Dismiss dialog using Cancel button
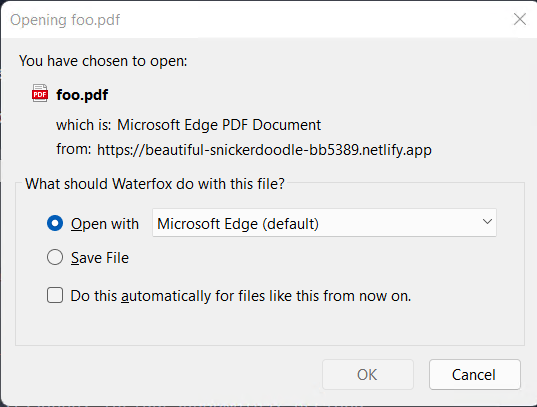 (x=475, y=374)
